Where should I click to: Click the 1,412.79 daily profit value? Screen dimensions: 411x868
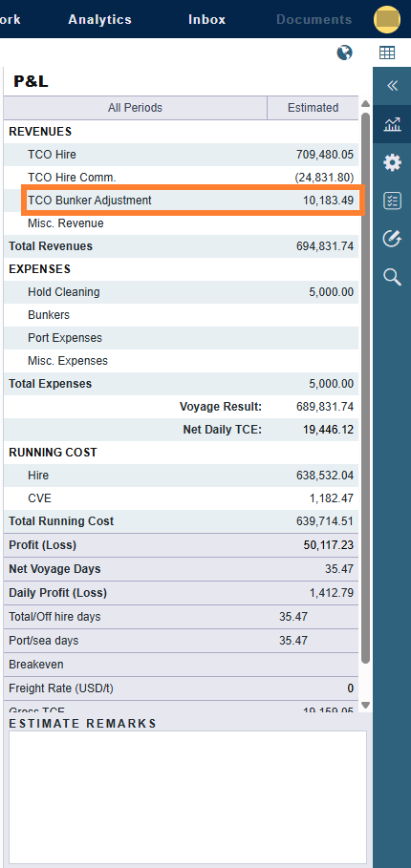click(332, 592)
